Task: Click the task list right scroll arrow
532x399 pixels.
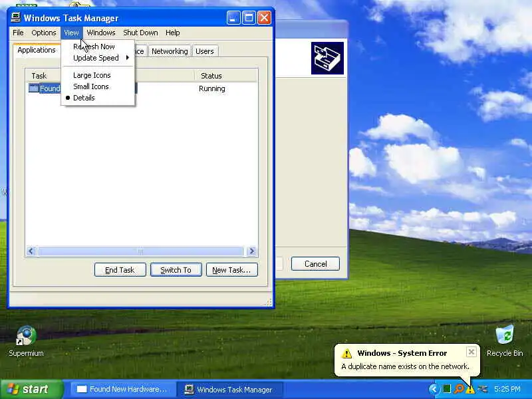Action: coord(252,251)
